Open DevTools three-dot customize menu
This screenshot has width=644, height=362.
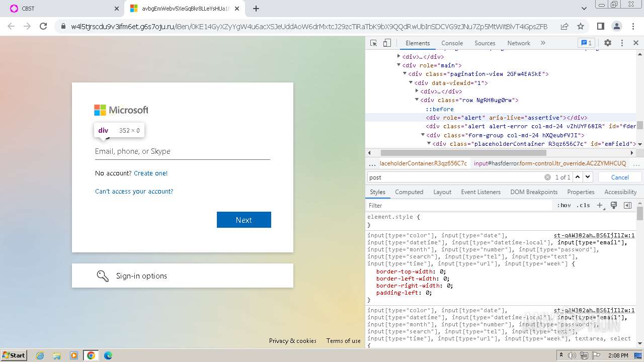(622, 43)
